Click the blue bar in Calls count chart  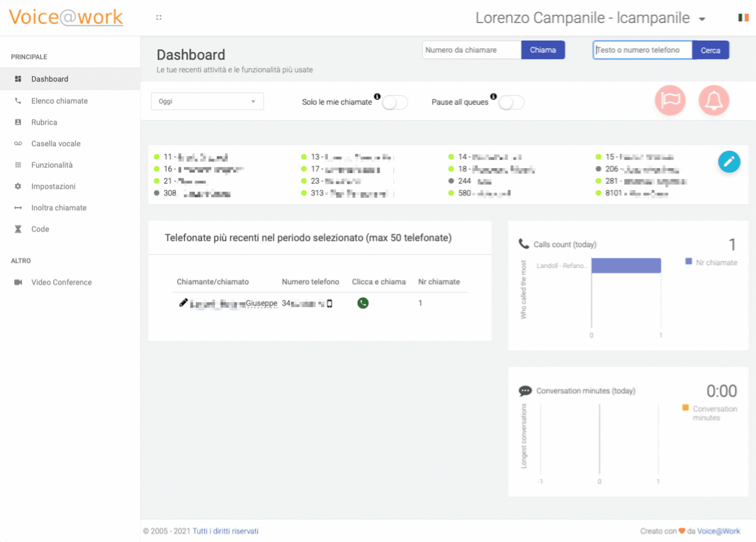tap(626, 266)
